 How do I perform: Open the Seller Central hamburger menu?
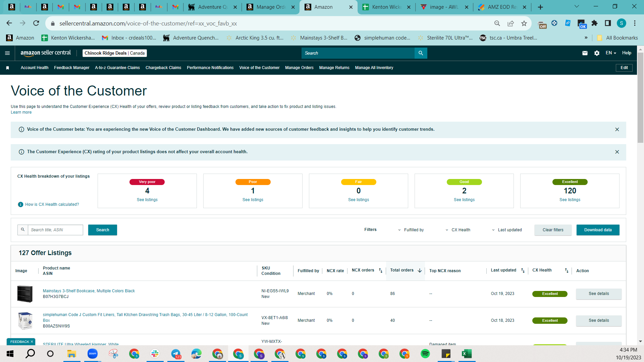7,53
